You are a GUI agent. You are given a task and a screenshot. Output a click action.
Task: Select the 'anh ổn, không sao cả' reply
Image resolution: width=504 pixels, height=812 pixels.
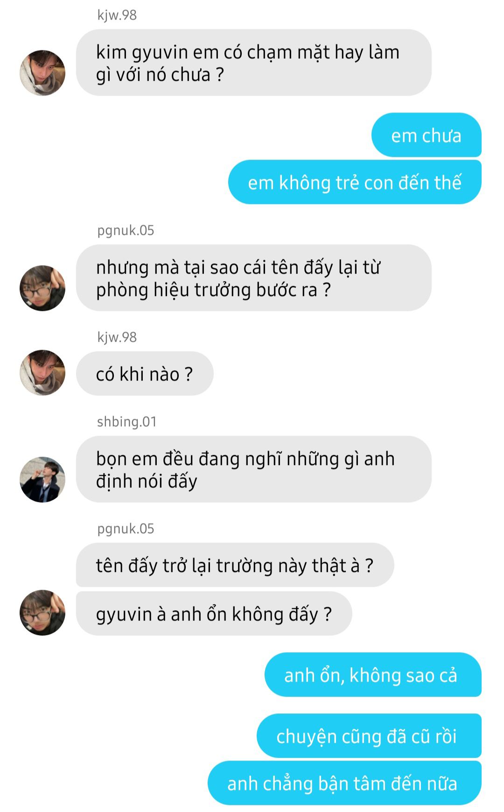(x=373, y=675)
